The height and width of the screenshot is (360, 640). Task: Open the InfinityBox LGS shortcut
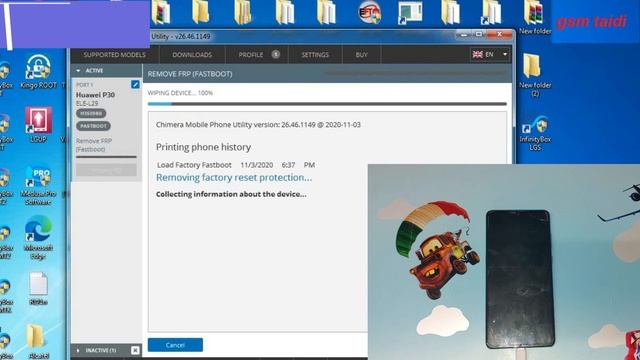535,133
